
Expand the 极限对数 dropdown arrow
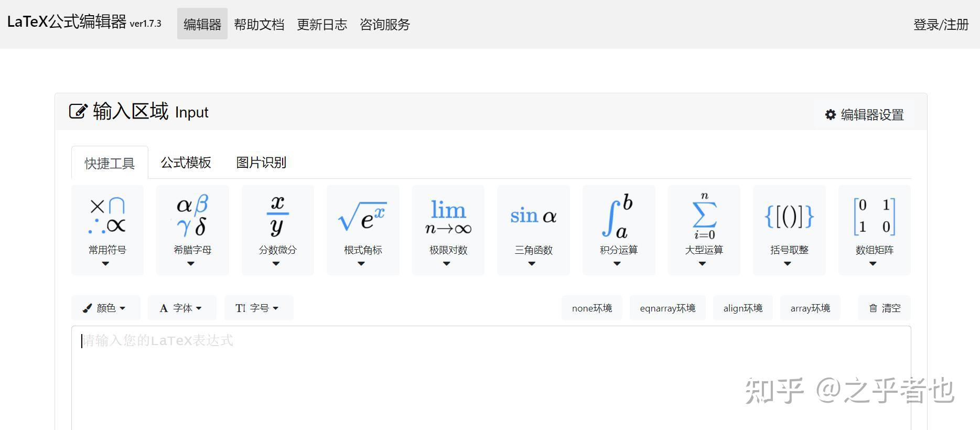point(446,264)
